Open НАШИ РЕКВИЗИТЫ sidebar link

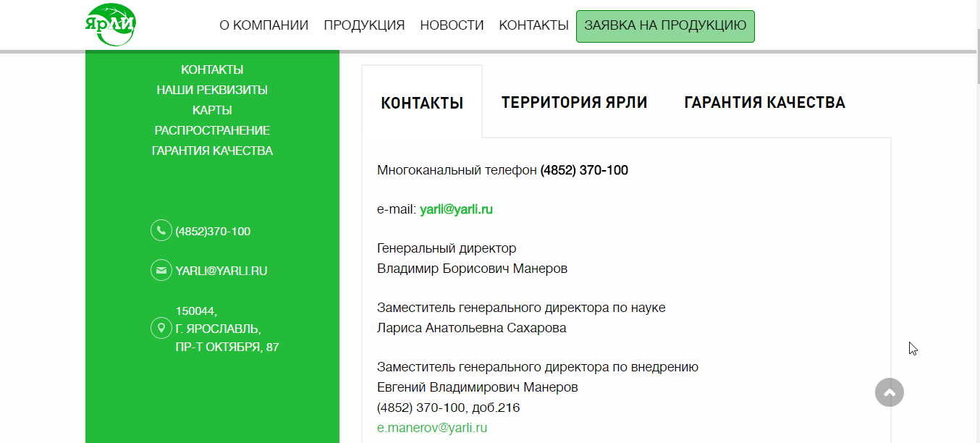(x=212, y=90)
